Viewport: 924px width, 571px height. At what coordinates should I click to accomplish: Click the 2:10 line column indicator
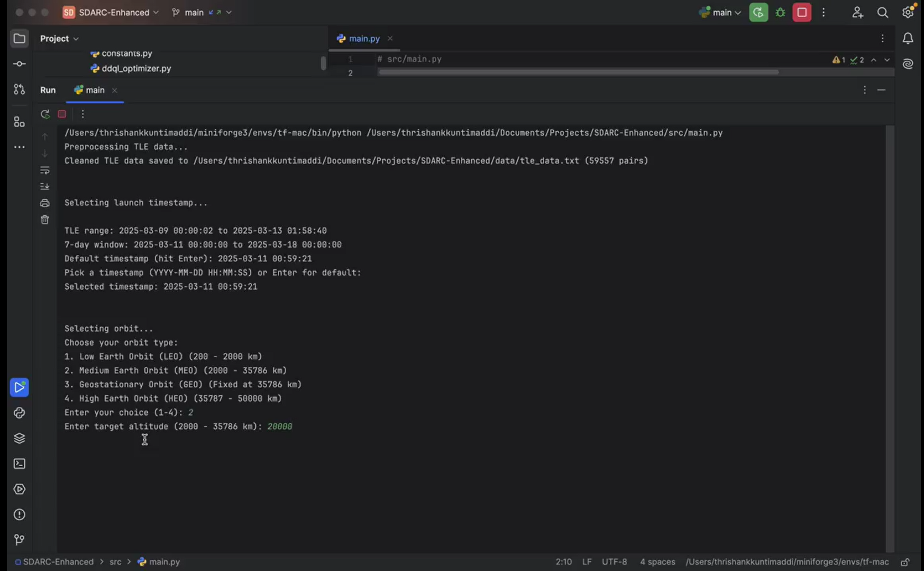pos(563,562)
